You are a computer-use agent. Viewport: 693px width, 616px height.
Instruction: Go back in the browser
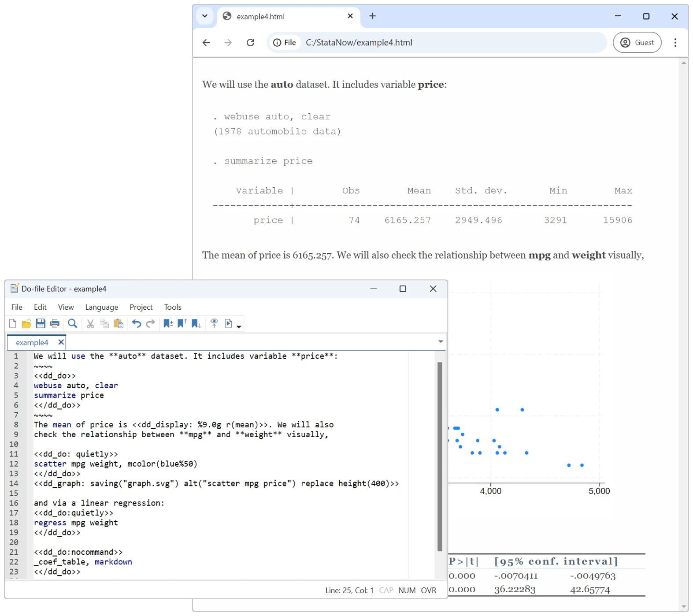pyautogui.click(x=206, y=43)
